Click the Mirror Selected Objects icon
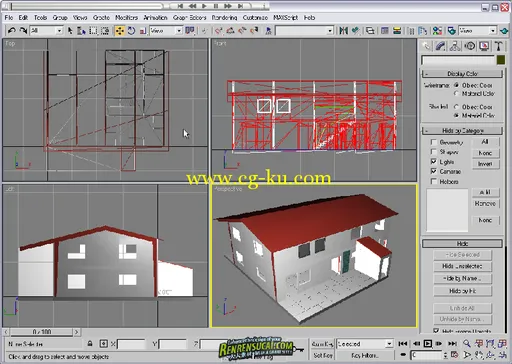512x364 pixels. [x=344, y=31]
